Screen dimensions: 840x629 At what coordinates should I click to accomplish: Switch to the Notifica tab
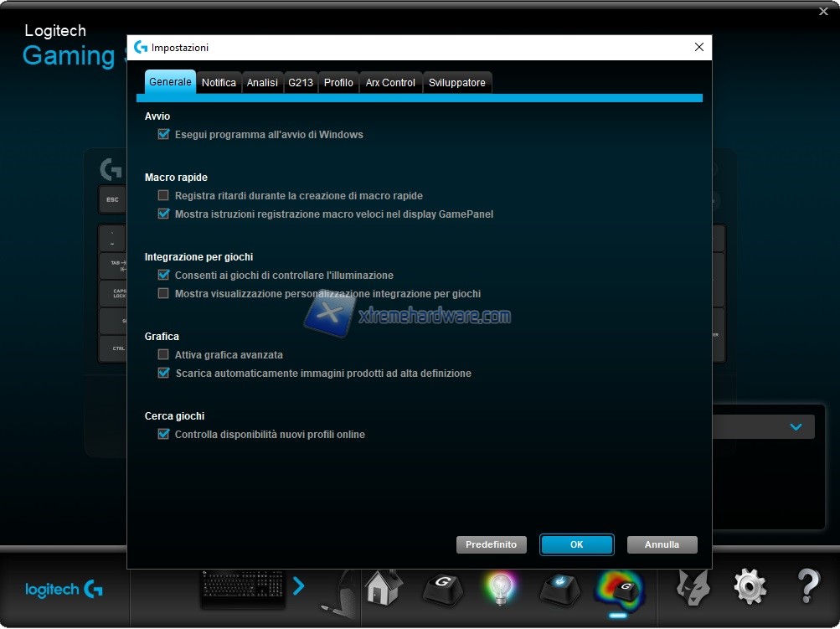pyautogui.click(x=219, y=83)
